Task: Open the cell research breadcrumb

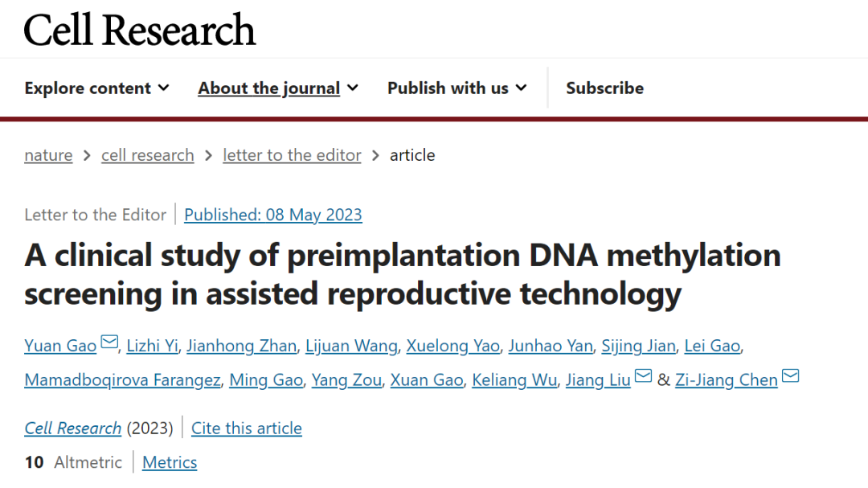Action: (x=148, y=155)
